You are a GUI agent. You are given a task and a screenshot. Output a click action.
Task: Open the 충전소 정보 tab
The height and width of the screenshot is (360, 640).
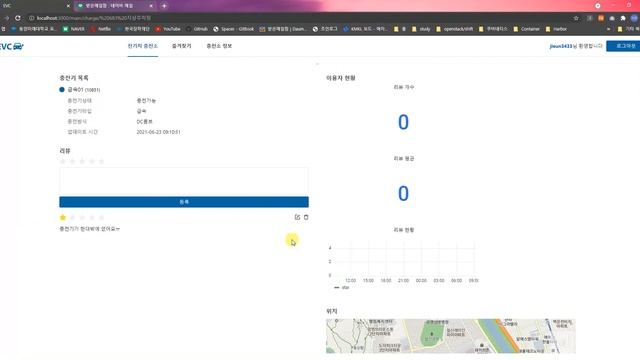coord(219,46)
